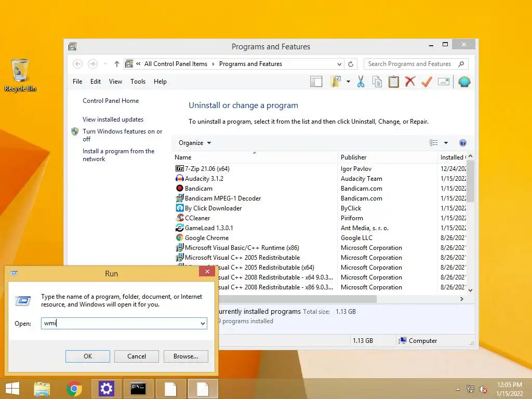Expand the Run dialog Open combo dropdown
Screen dimensions: 532x399
pos(203,323)
